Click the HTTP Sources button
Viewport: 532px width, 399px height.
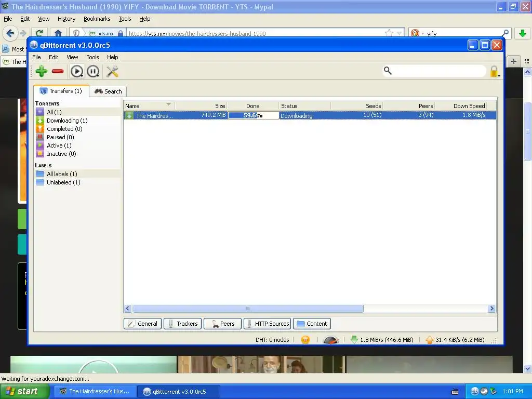[x=268, y=324]
